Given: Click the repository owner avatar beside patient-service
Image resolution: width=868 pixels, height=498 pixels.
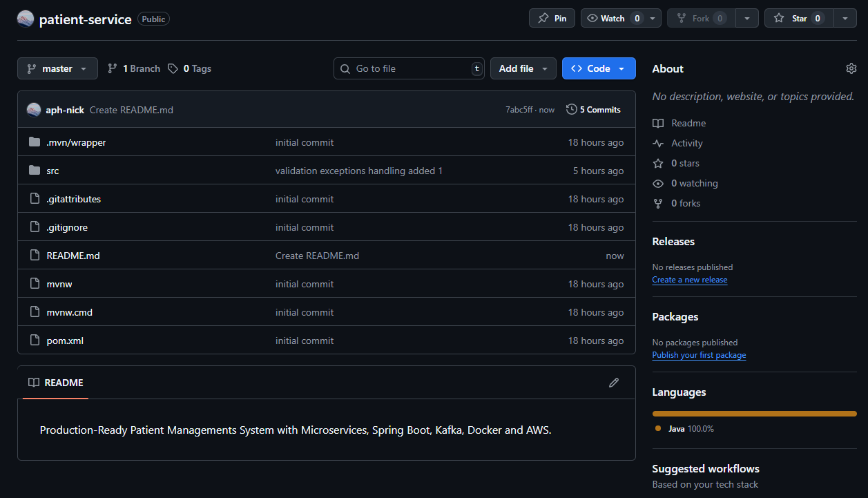Looking at the screenshot, I should click(x=26, y=19).
